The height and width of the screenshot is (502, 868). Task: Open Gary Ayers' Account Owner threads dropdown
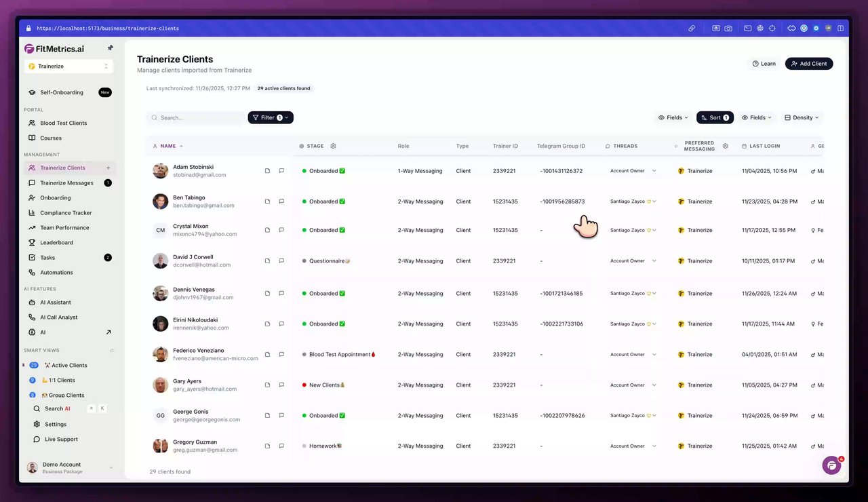(x=633, y=385)
